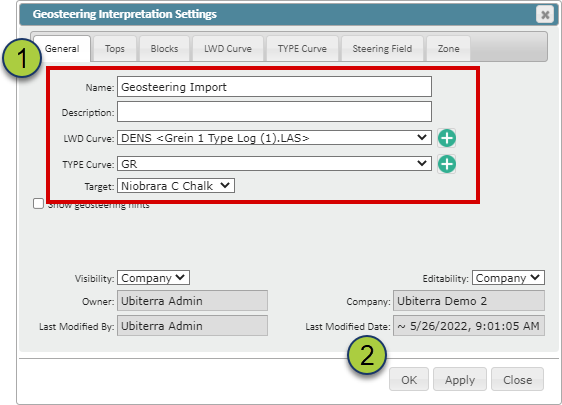Switch to the Tops tab
This screenshot has width=562, height=405.
coord(115,49)
